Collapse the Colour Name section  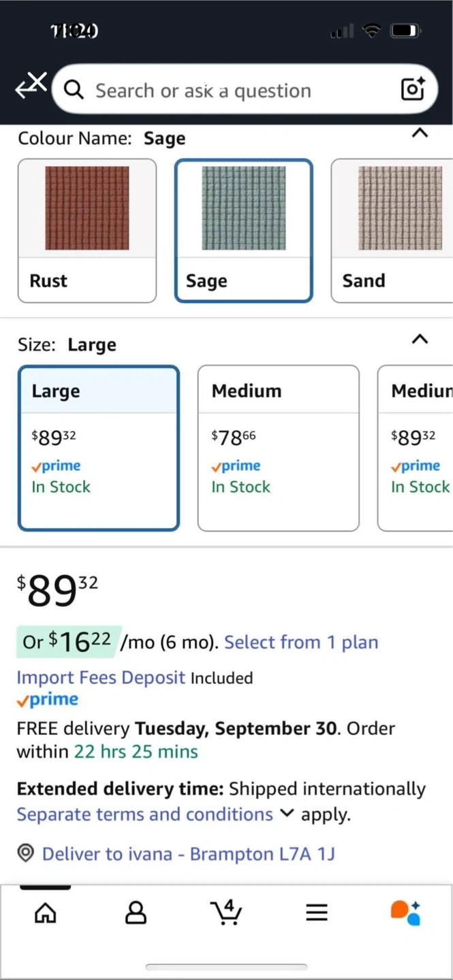click(x=420, y=133)
